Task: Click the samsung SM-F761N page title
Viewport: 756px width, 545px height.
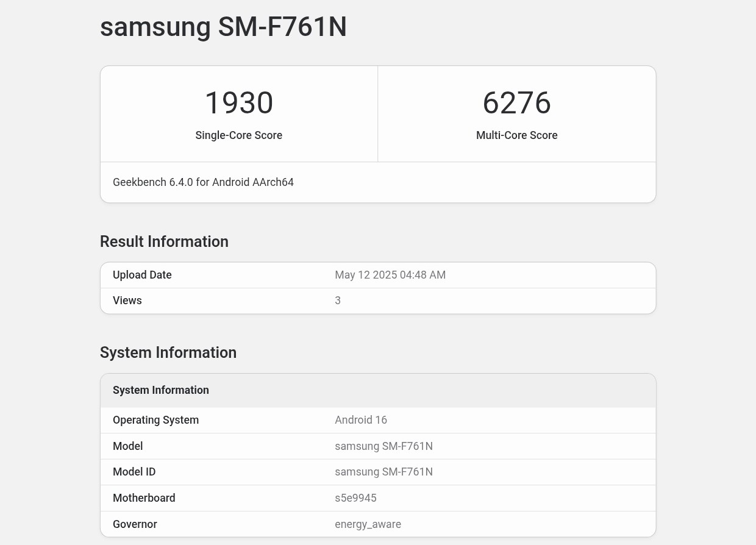Action: 223,27
